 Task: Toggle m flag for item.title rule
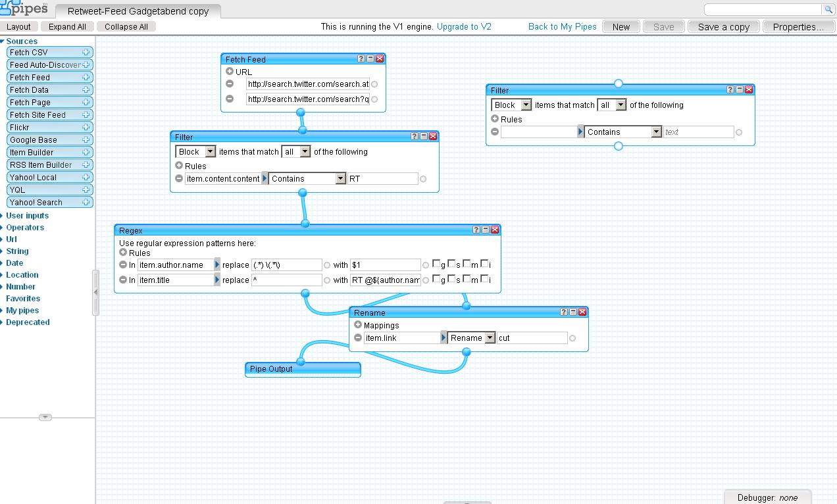click(467, 279)
